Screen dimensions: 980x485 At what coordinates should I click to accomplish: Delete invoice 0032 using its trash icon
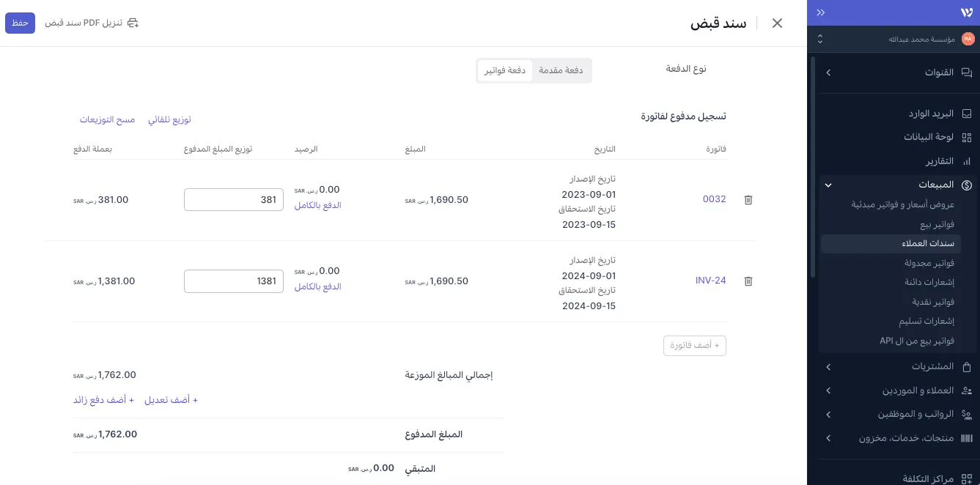point(748,199)
